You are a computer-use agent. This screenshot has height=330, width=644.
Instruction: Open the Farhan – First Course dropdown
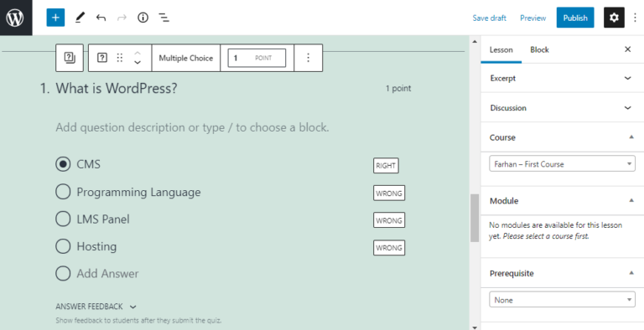(x=563, y=164)
